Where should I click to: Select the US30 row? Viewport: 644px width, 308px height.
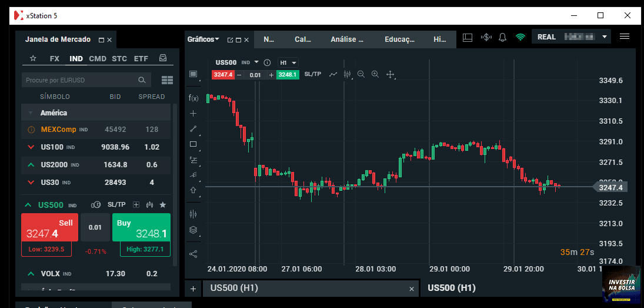point(96,183)
